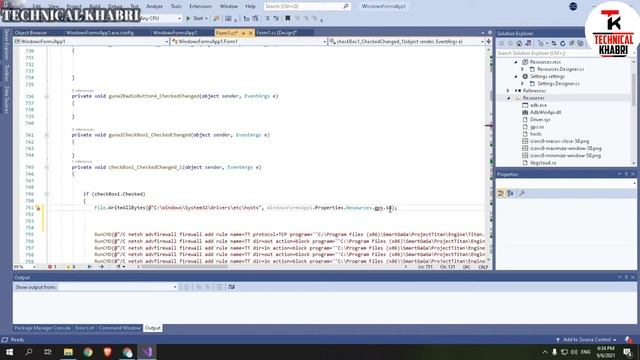The height and width of the screenshot is (360, 640).
Task: Click the notification center icon in the tray
Action: [627, 352]
